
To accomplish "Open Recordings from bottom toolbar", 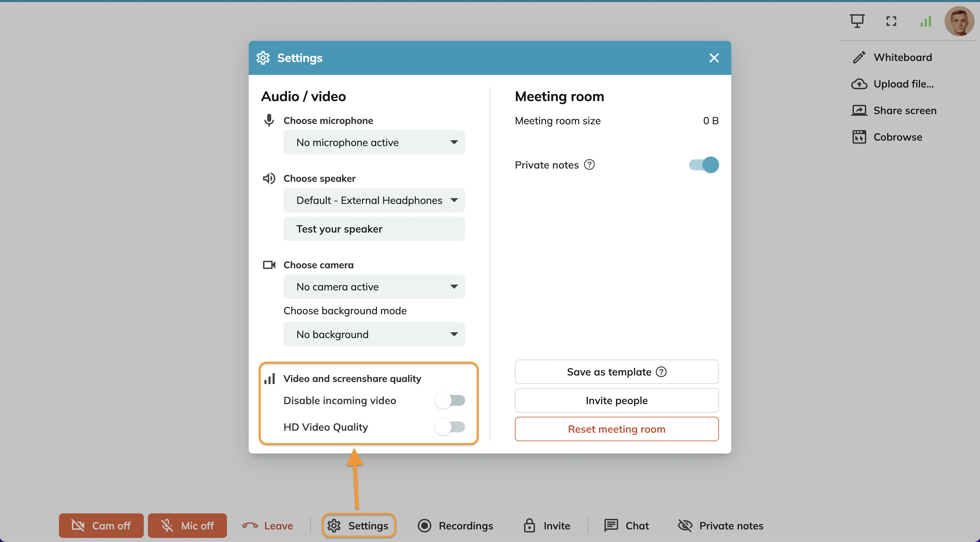I will (x=455, y=526).
